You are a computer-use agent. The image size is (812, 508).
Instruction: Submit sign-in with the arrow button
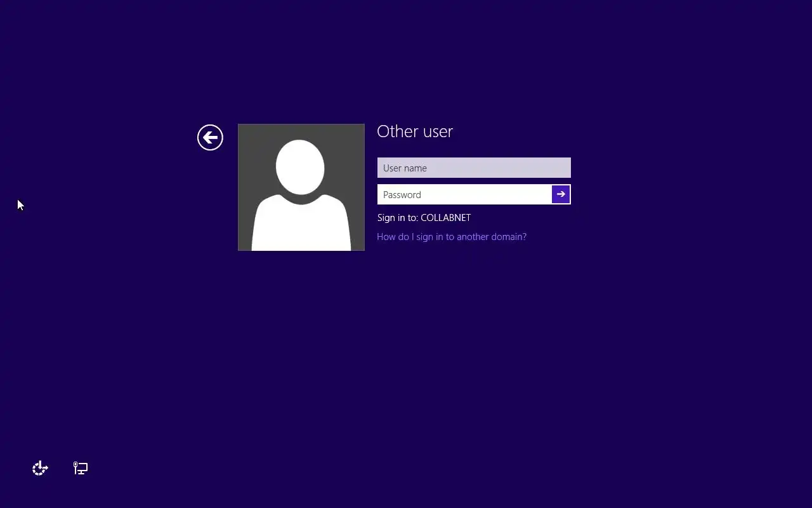[561, 194]
